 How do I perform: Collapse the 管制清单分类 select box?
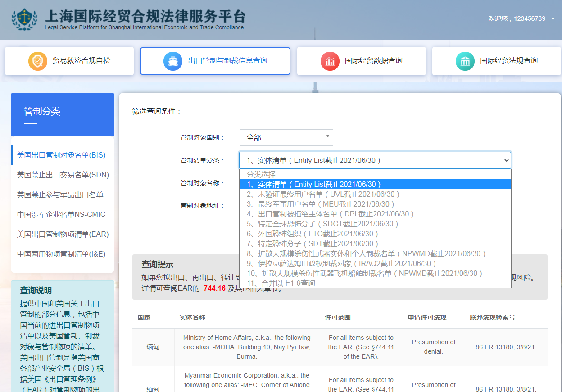(375, 160)
